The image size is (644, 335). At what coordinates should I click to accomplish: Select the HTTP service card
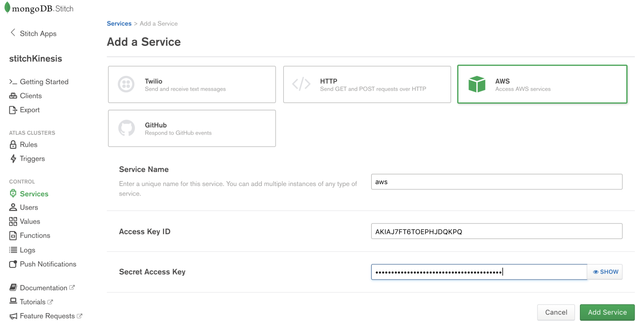(367, 84)
